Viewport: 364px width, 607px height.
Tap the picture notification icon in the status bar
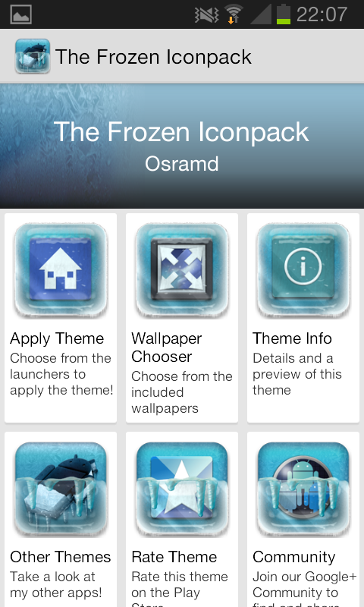tap(21, 14)
